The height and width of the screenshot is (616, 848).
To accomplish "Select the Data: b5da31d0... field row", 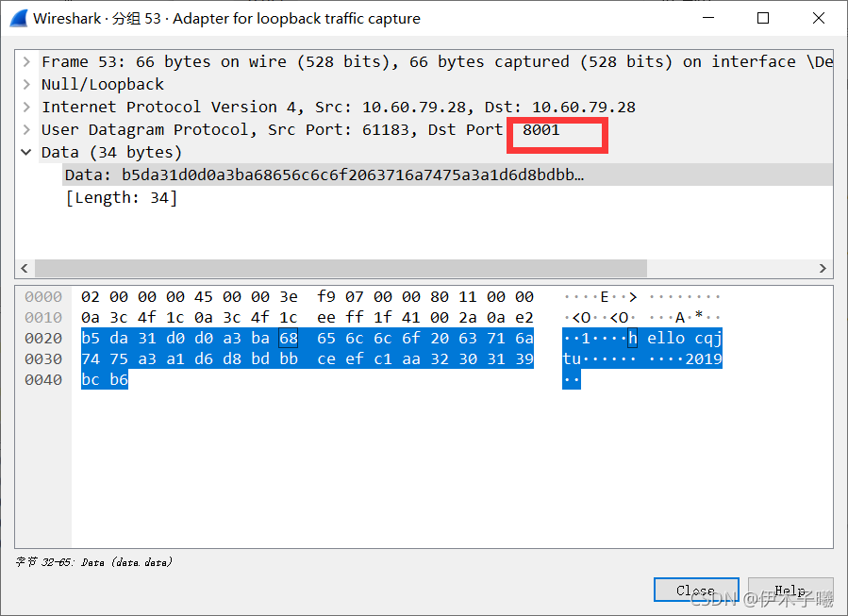I will point(447,175).
